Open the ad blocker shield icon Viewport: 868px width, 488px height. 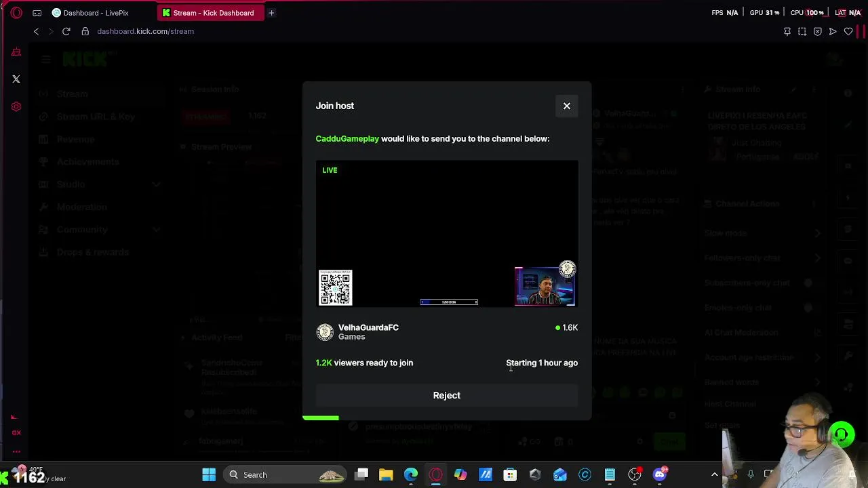pyautogui.click(x=818, y=31)
